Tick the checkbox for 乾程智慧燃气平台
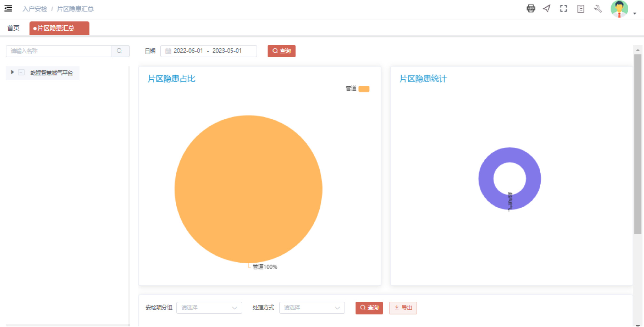Viewport: 644px width, 327px height. click(x=21, y=73)
